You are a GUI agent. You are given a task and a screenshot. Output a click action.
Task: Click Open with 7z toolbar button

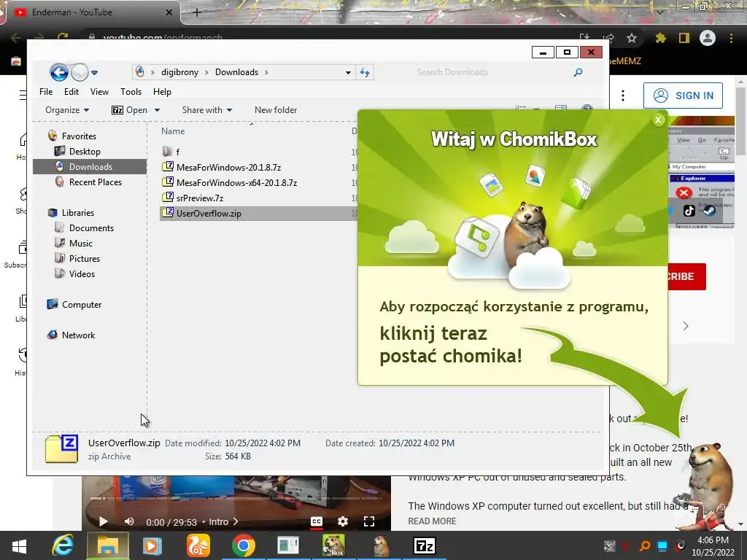[130, 110]
